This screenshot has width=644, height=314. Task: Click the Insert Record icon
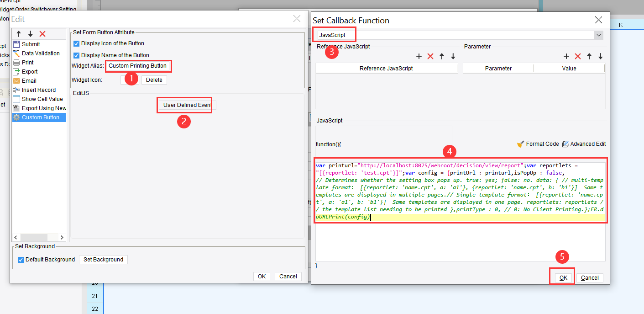point(16,90)
